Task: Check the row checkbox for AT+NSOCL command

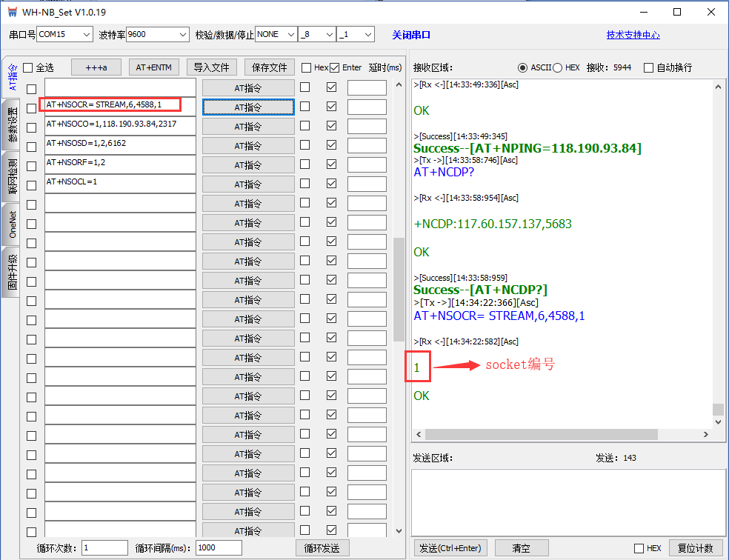Action: [32, 185]
